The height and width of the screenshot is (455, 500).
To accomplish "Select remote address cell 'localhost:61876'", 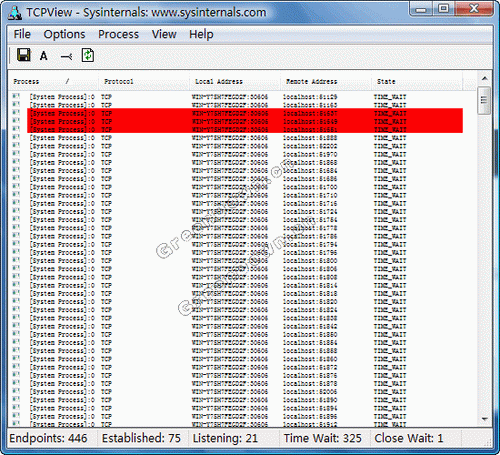I will 310,375.
